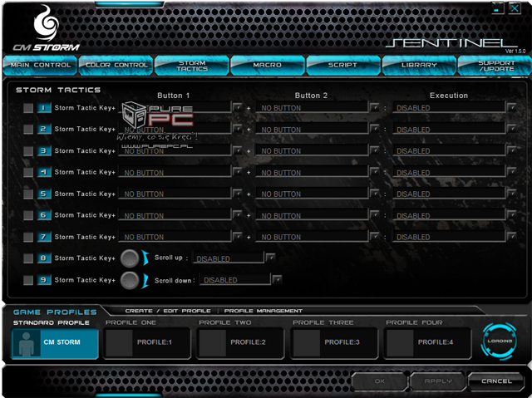Open Button 1 dropdown arrow for Key 4
This screenshot has height=398, width=532.
238,172
